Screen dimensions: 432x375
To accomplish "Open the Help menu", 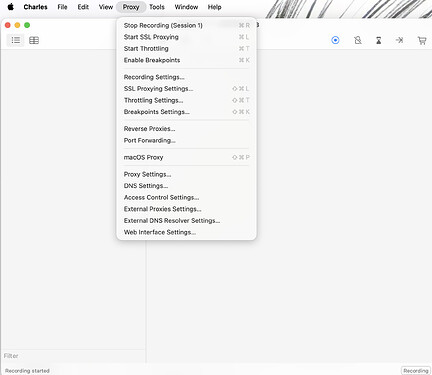I will click(x=214, y=7).
